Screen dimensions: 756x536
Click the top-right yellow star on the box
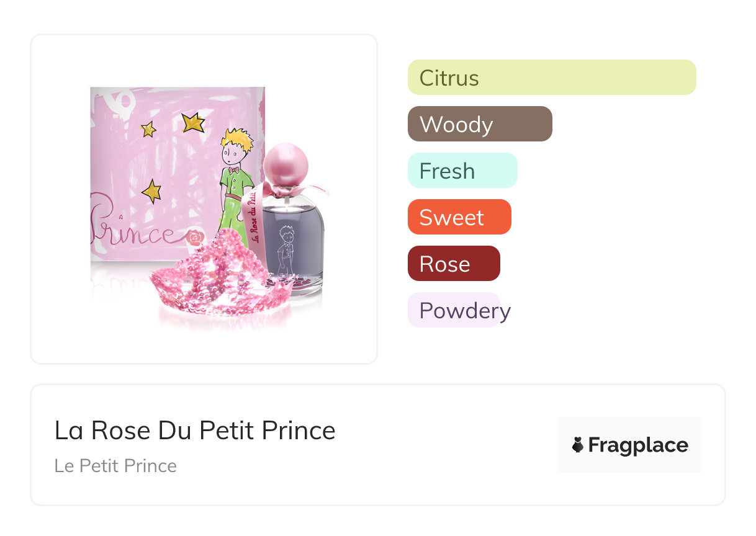coord(193,123)
